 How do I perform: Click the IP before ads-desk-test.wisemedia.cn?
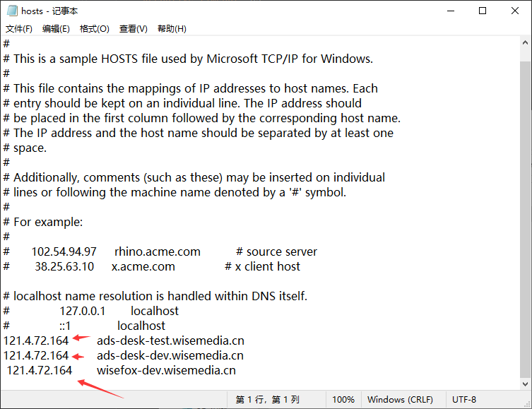click(x=36, y=340)
